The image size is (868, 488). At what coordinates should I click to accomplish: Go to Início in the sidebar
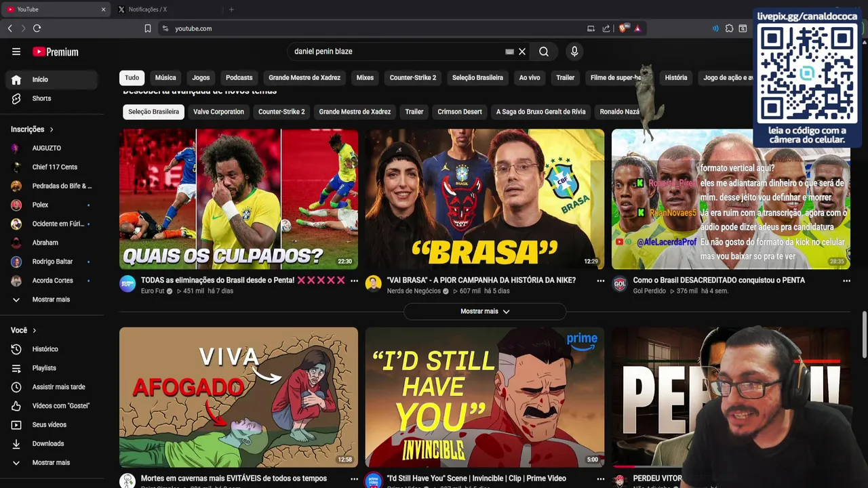[52, 79]
